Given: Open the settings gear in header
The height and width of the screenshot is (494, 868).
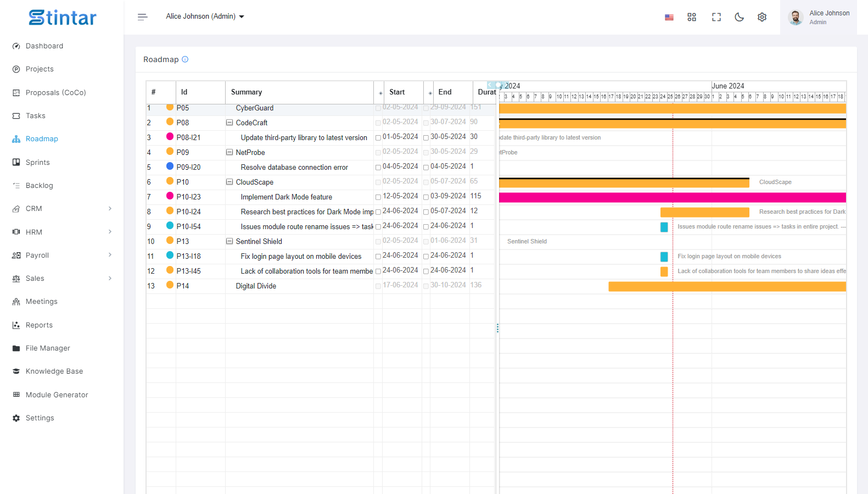Looking at the screenshot, I should point(762,17).
